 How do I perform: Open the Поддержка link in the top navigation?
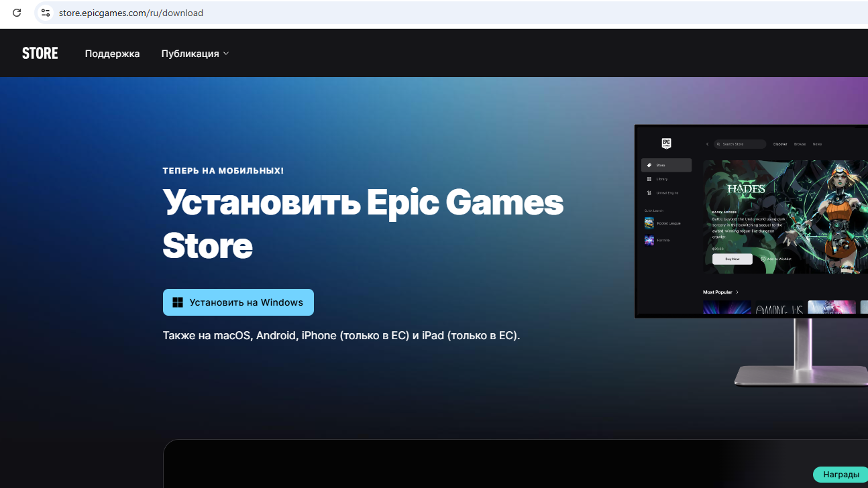click(112, 54)
